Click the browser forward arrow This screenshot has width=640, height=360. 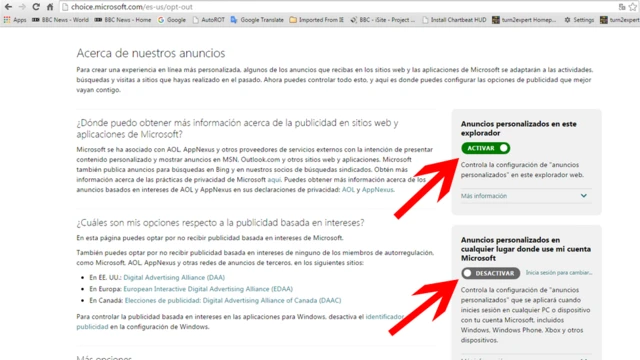point(22,7)
